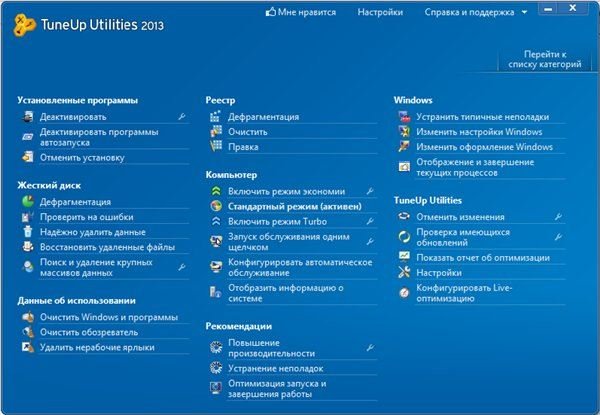Click the registry Дефрагментация icon
600x415 pixels.
pos(216,116)
